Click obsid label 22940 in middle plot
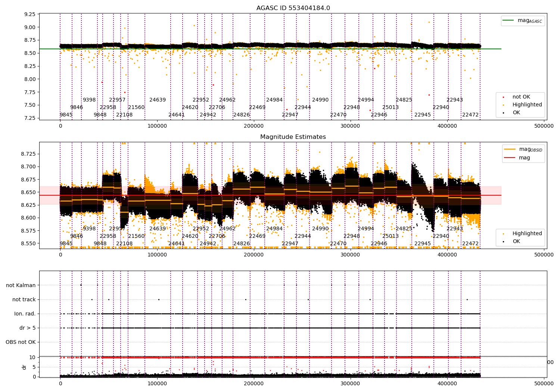Screen dimensions: 560x392 click(x=441, y=236)
